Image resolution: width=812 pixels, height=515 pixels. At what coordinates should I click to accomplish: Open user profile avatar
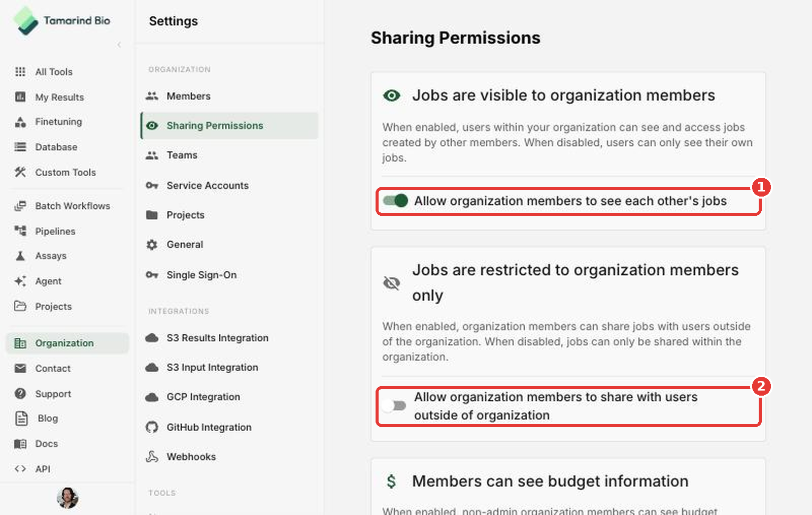click(x=67, y=498)
